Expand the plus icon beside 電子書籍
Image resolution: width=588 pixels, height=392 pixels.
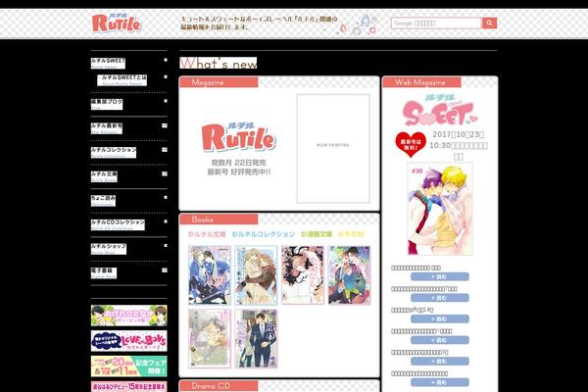[165, 270]
